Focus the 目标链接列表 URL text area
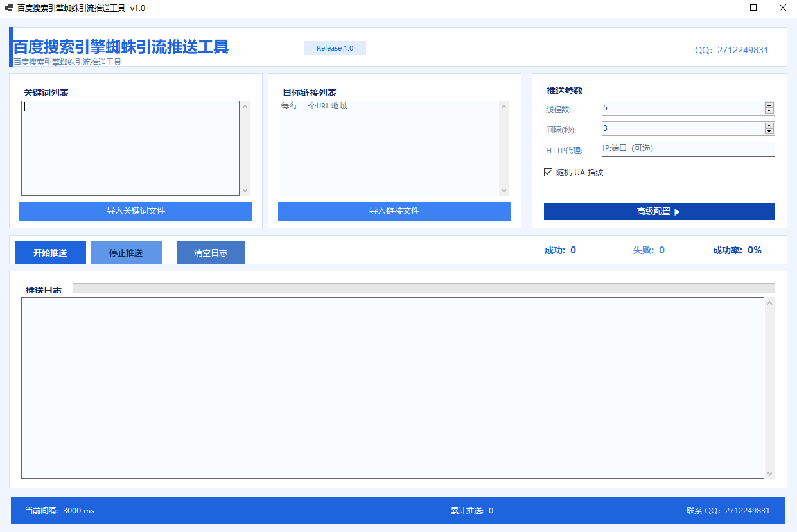797x532 pixels. point(389,148)
